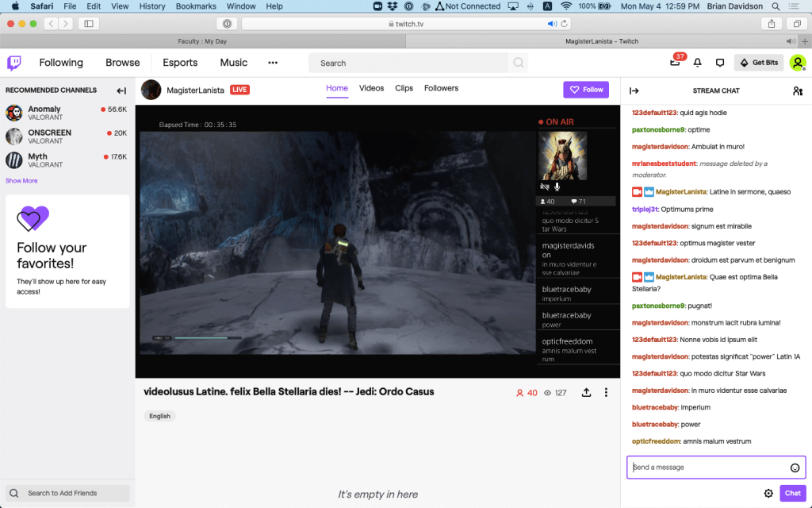Open the Bookmarks menu in menu bar

tap(196, 6)
